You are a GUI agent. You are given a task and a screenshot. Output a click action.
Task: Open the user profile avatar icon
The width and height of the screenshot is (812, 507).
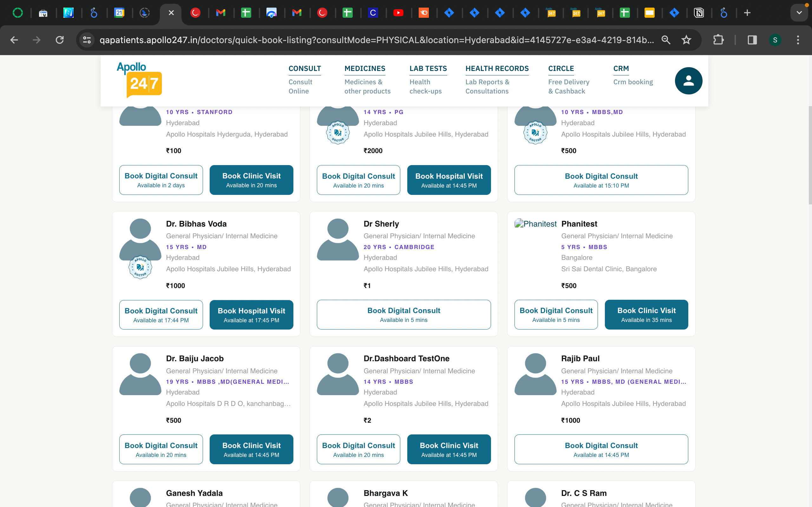(x=688, y=80)
